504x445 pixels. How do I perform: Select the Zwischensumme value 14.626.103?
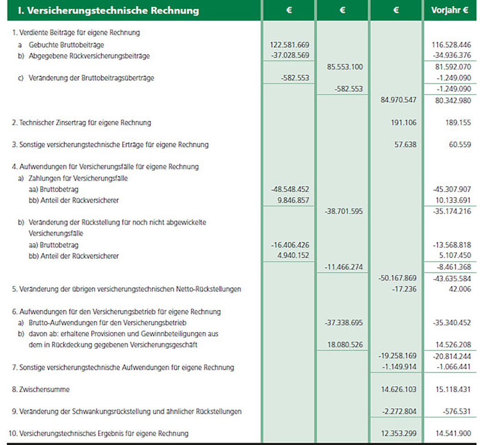[399, 390]
